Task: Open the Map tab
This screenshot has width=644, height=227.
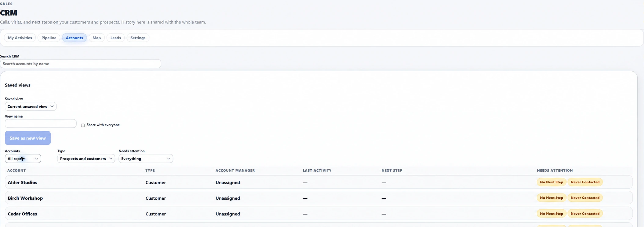Action: pos(96,38)
